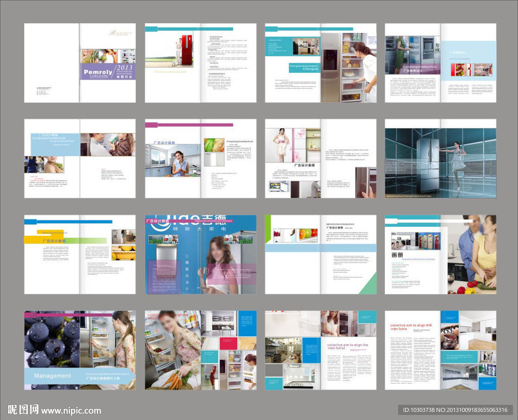This screenshot has height=420, width=518.
Task: Click the pink 'colierlive aim to align the' heading
Action: [x=348, y=346]
